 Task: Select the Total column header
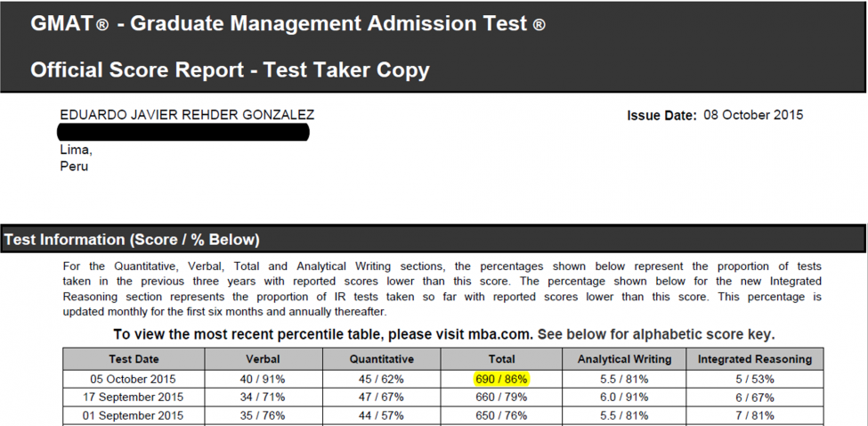point(501,359)
